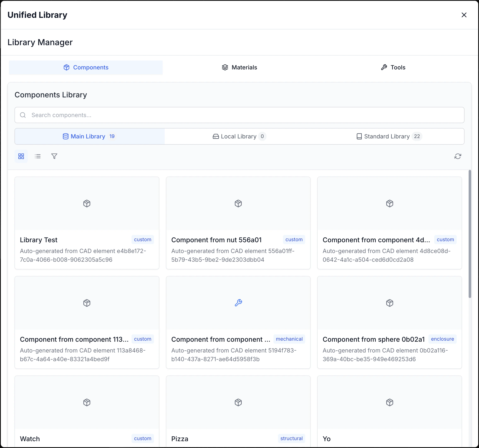Click the cube icon on Watch card
Screen dimensions: 479x448
click(x=87, y=402)
